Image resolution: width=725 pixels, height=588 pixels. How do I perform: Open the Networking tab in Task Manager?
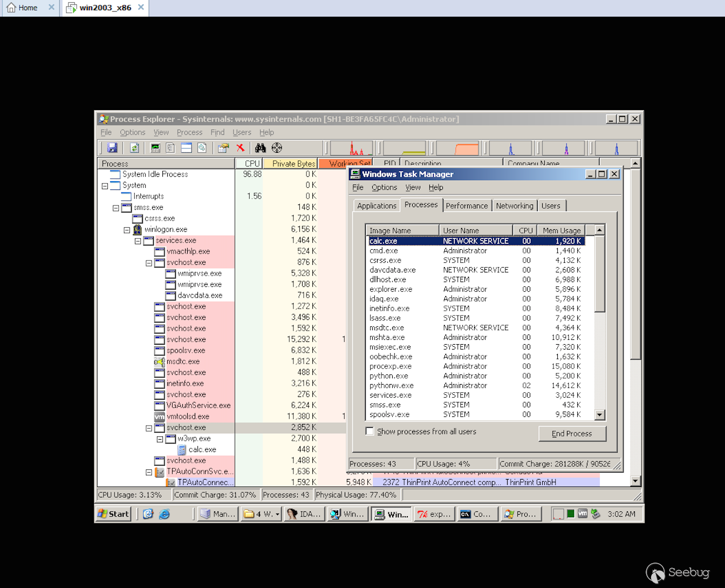(514, 206)
